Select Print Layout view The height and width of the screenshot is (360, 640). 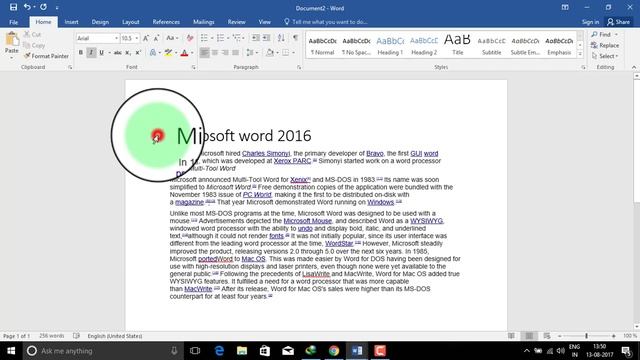point(529,336)
